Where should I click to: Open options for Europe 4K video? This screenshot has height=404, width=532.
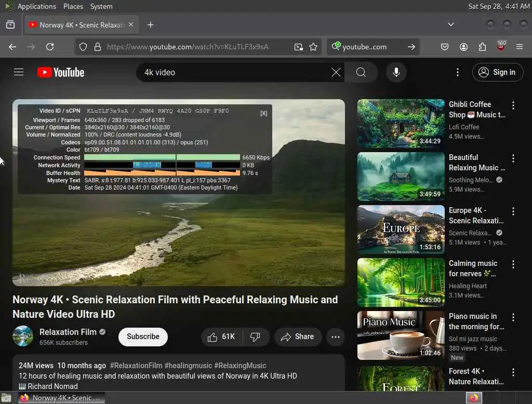(513, 211)
